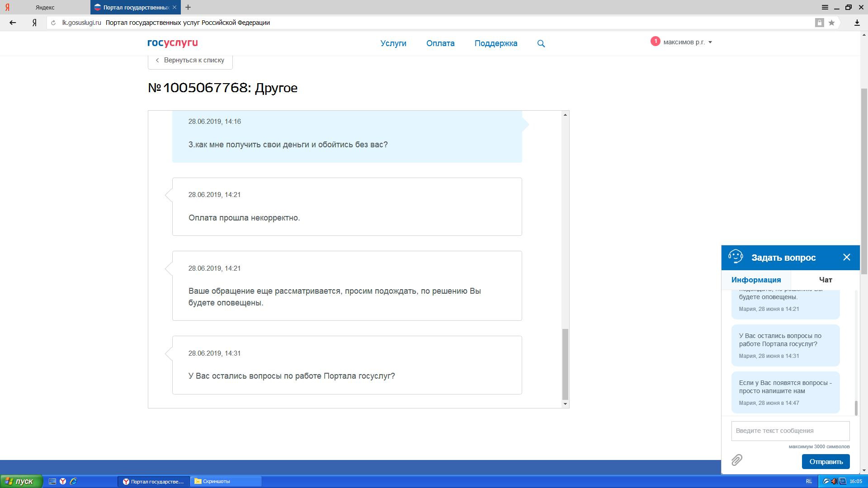The height and width of the screenshot is (488, 868).
Task: Click Вернуться к списку button
Action: (x=190, y=61)
